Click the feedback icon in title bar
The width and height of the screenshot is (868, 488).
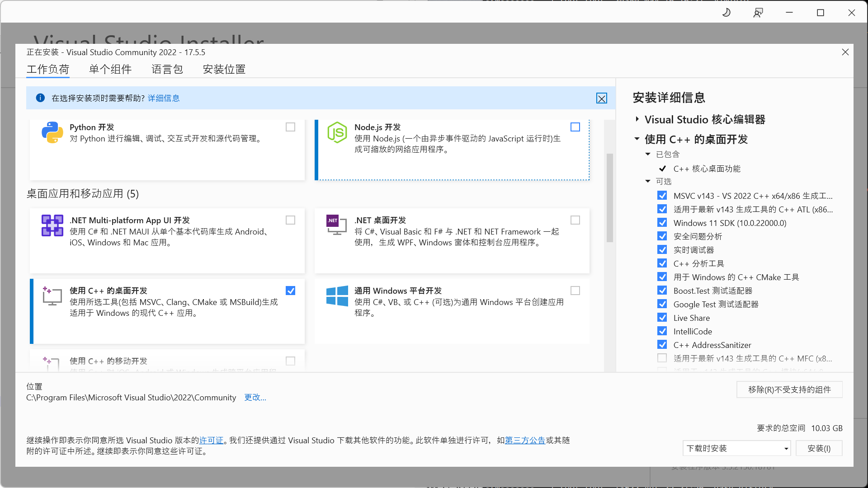[758, 13]
